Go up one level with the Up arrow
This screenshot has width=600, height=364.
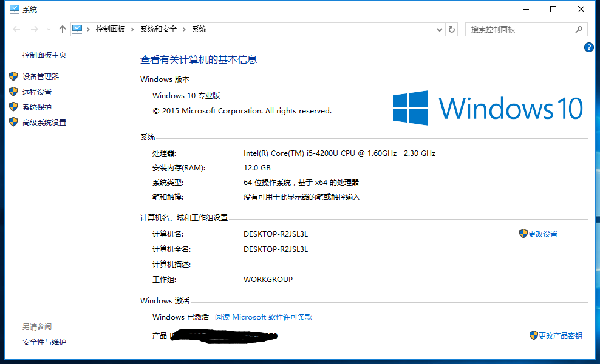(x=63, y=29)
